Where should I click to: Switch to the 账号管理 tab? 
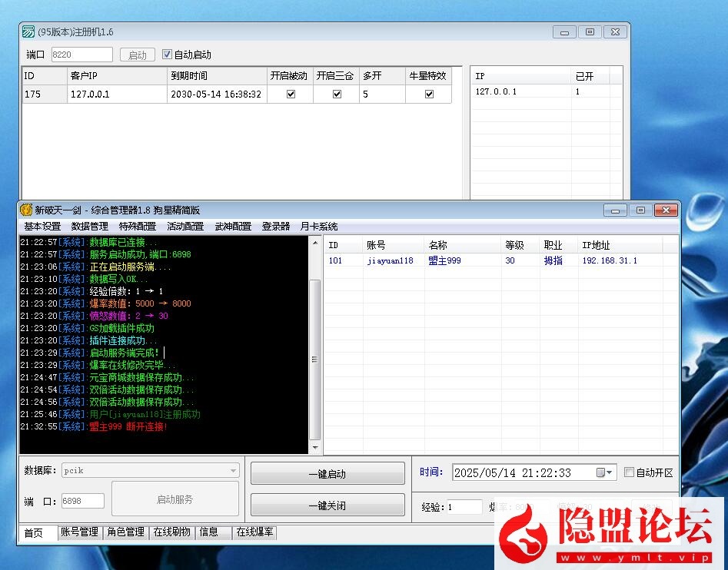click(x=79, y=532)
